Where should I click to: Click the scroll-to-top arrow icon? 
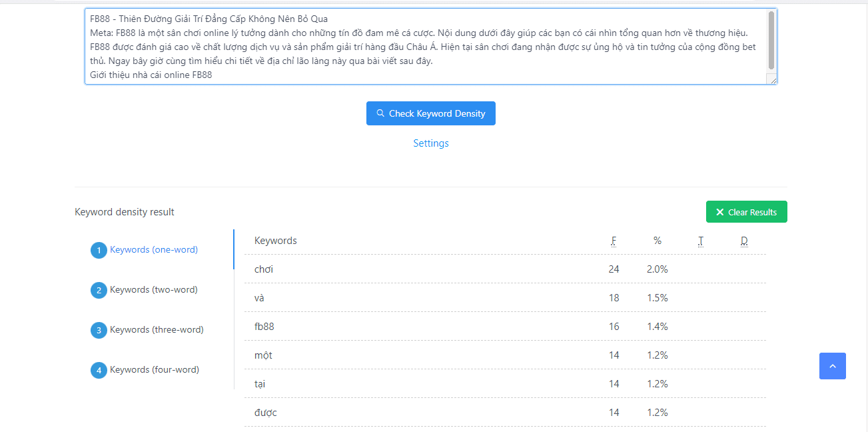coord(832,366)
